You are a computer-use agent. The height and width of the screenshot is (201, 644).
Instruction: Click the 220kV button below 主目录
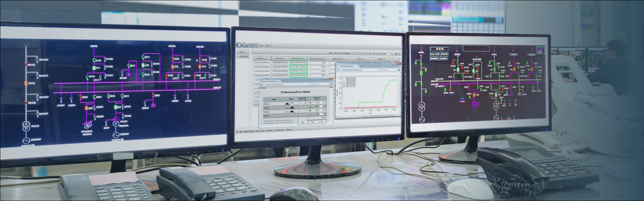tap(434, 54)
